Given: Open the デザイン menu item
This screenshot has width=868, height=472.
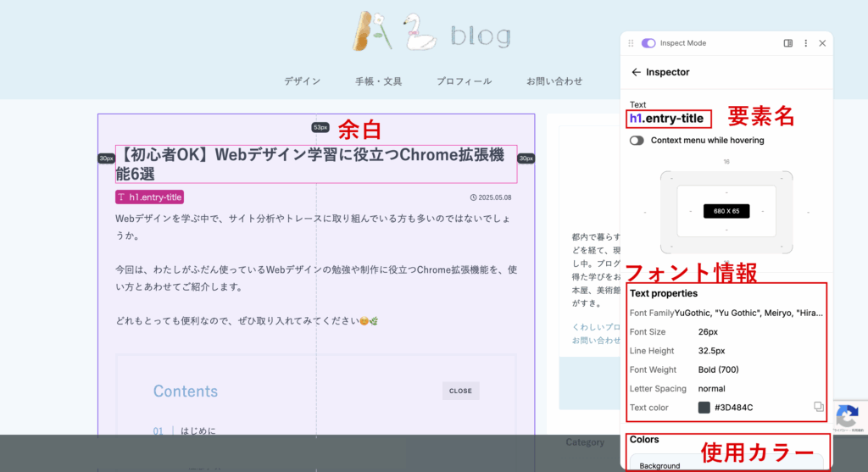Looking at the screenshot, I should coord(302,81).
